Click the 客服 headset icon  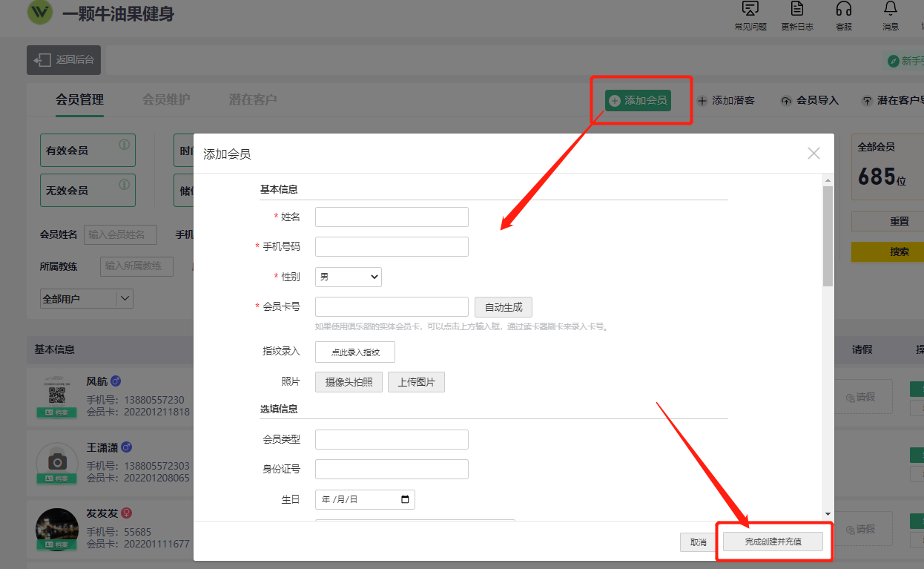point(844,10)
